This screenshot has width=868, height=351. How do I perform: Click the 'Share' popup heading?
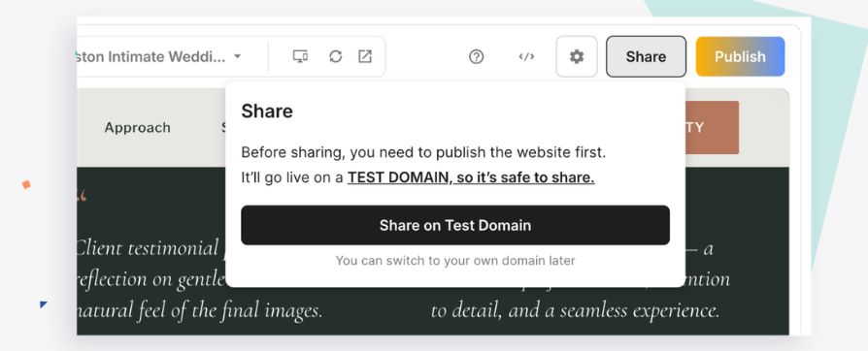pos(267,112)
